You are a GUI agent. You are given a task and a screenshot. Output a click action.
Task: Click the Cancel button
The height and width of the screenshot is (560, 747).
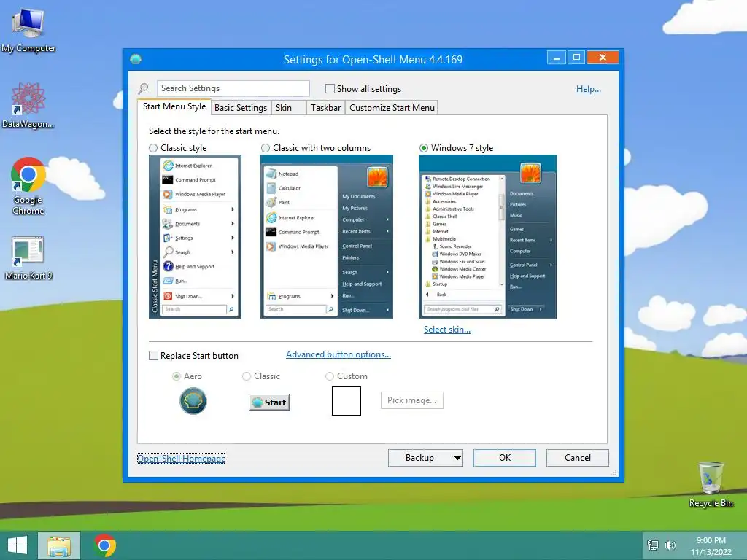[x=578, y=458]
